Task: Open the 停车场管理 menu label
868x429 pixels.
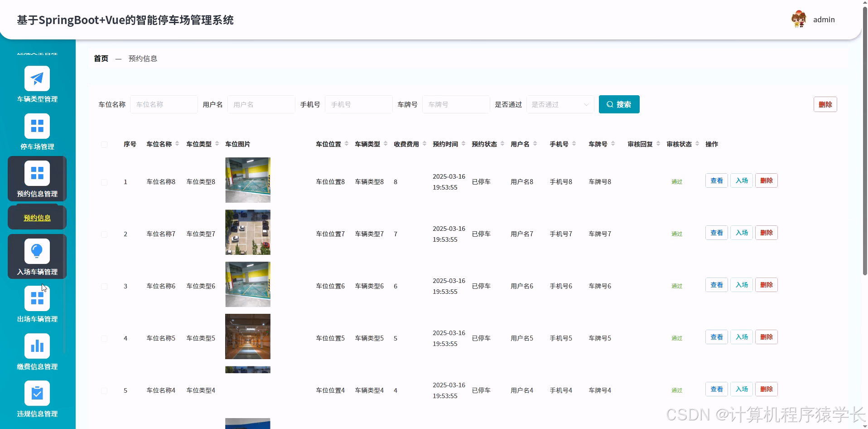Action: pos(37,146)
